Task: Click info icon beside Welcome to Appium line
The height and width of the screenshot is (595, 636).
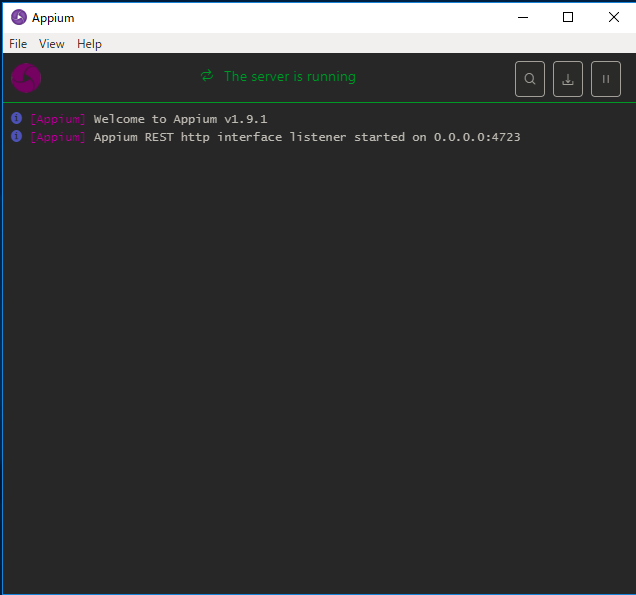Action: pyautogui.click(x=16, y=118)
